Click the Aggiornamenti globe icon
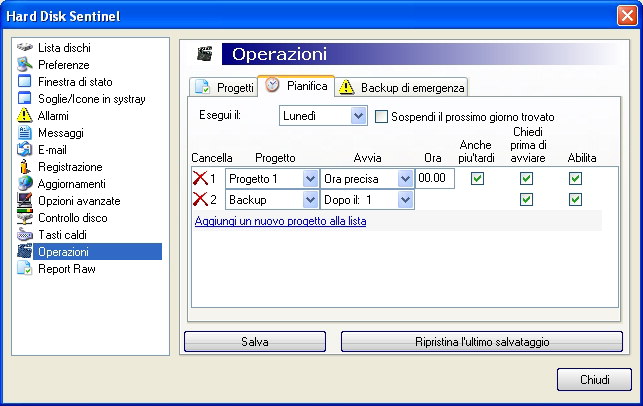Viewport: 643px width, 406px height. pyautogui.click(x=25, y=183)
